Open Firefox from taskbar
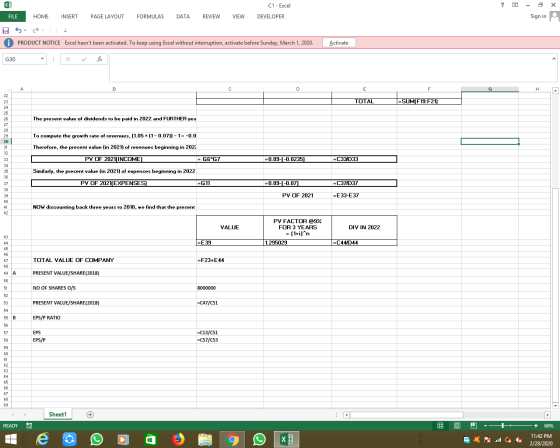This screenshot has height=448, width=560. tap(178, 439)
